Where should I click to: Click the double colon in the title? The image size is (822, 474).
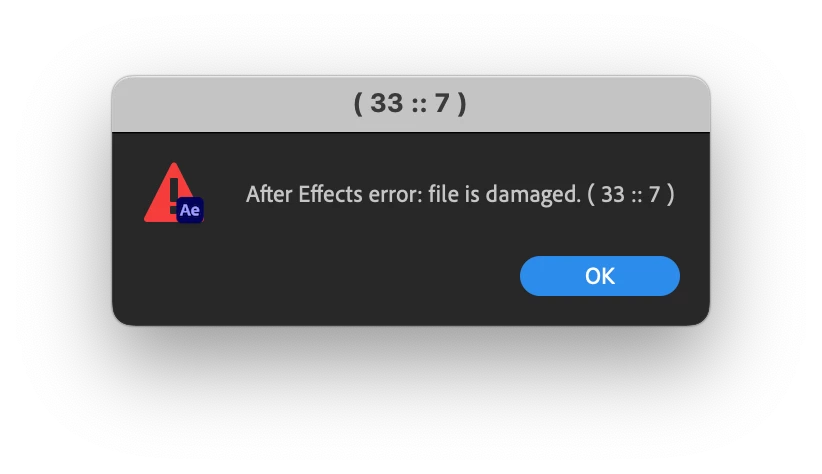pos(418,104)
